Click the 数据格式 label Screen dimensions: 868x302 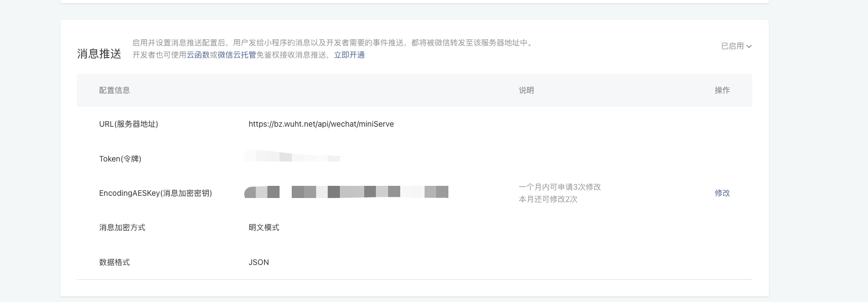pyautogui.click(x=115, y=262)
